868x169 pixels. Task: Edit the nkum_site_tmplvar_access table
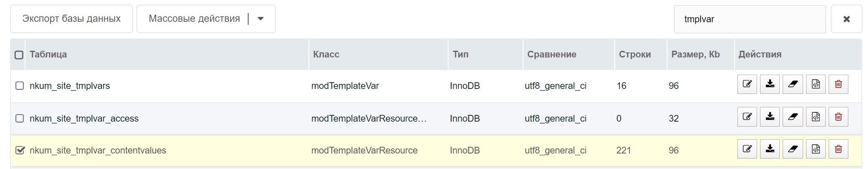coord(747,117)
